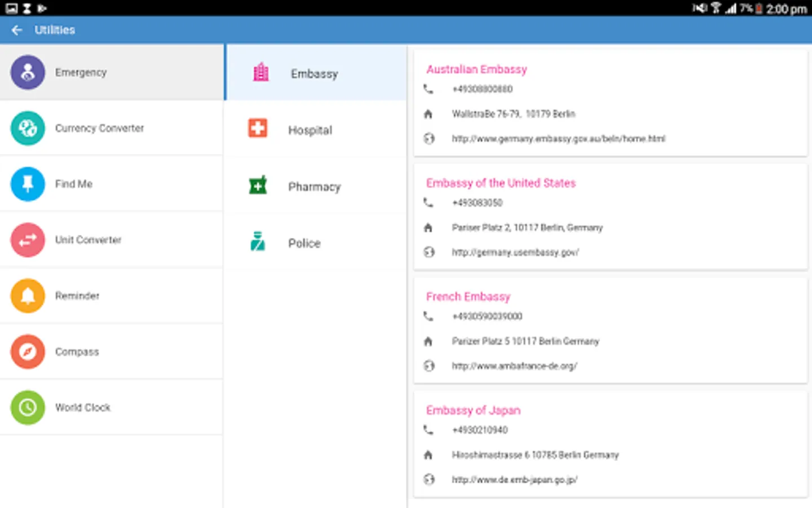Tap the Reminder bell icon

pyautogui.click(x=28, y=296)
